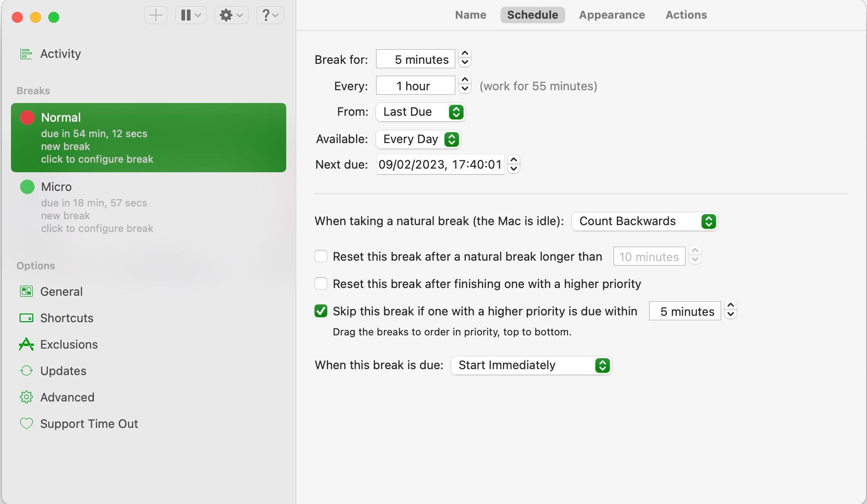
Task: Click the add new break plus icon
Action: [155, 15]
